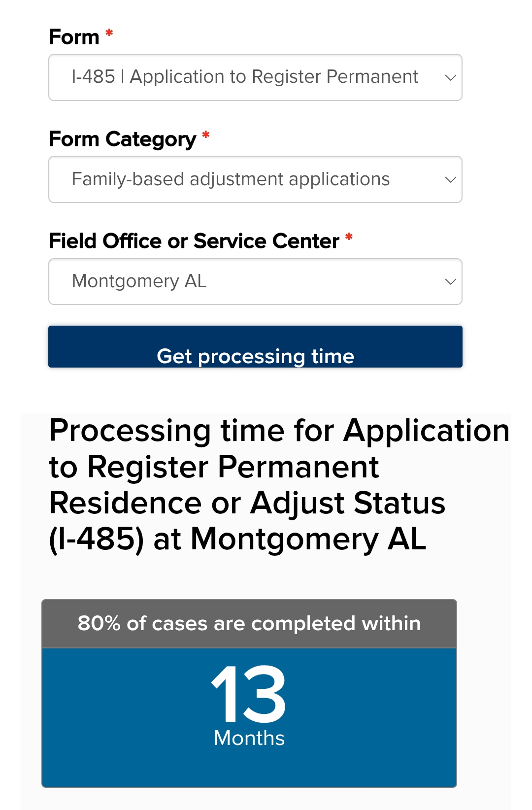The height and width of the screenshot is (810, 532).
Task: Click 'Processing time for Application' heading line
Action: [x=279, y=431]
